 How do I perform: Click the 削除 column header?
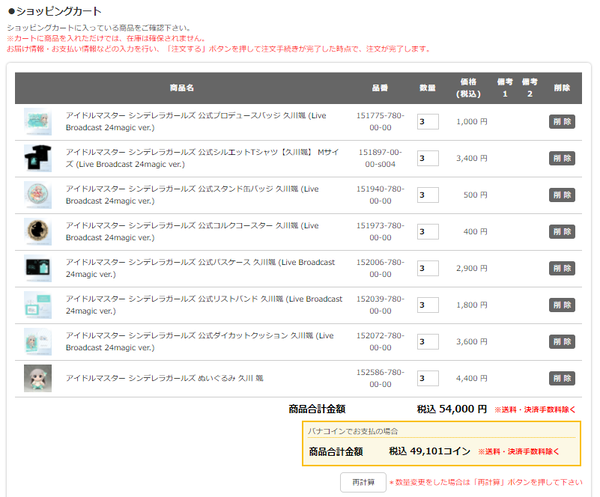(562, 88)
